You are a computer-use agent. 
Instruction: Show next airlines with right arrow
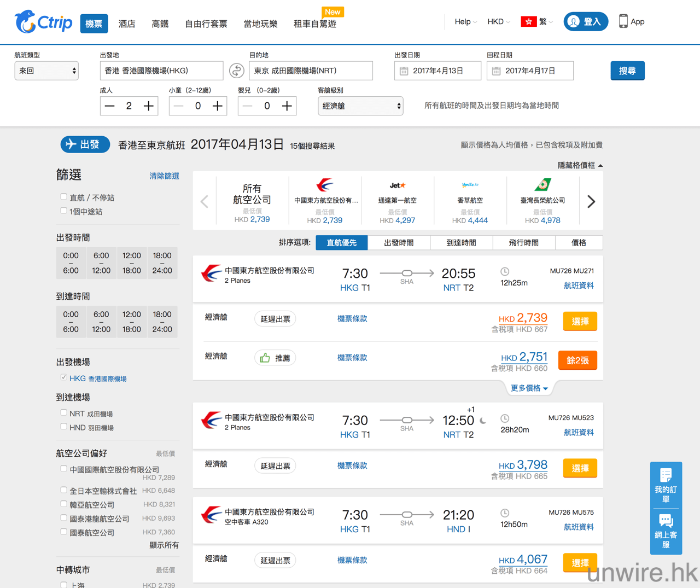(591, 201)
